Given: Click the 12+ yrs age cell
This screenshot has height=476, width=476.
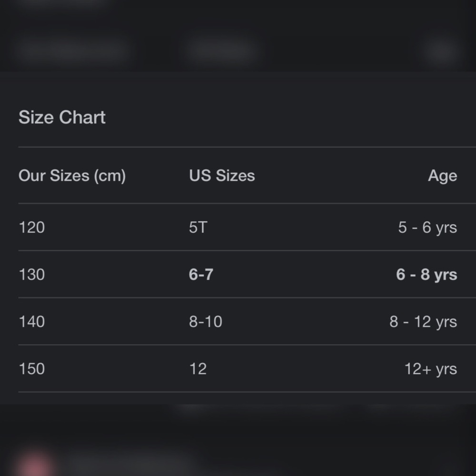Looking at the screenshot, I should 431,368.
